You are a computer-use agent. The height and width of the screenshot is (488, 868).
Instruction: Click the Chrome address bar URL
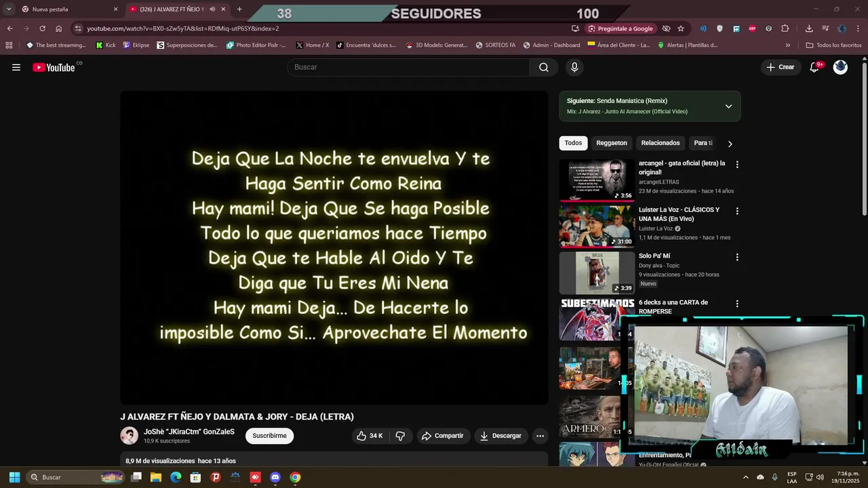183,28
